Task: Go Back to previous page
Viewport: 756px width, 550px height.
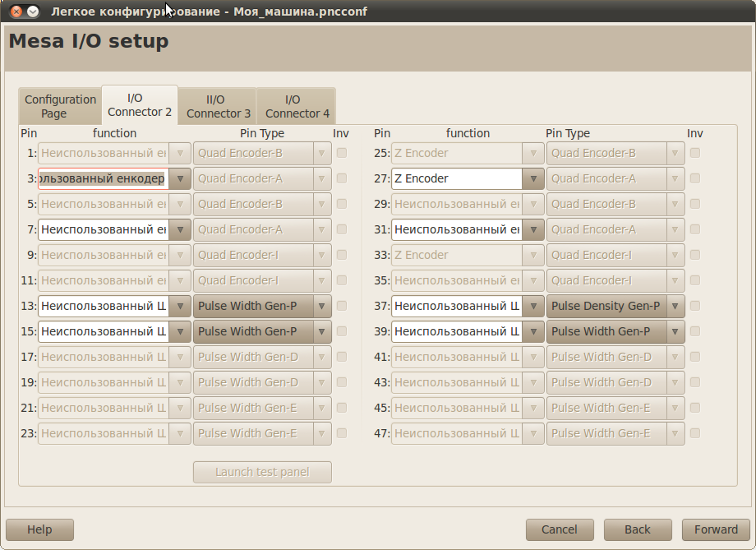Action: pos(638,529)
